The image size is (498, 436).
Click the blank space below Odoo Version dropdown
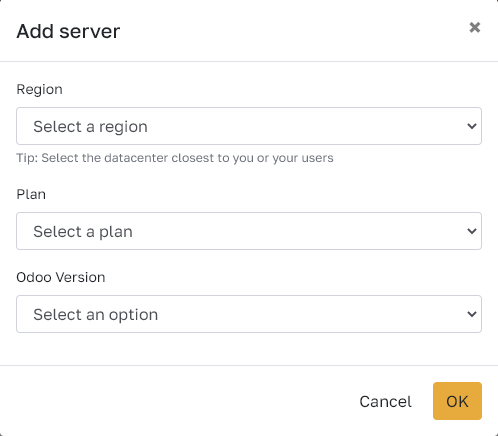pyautogui.click(x=249, y=349)
